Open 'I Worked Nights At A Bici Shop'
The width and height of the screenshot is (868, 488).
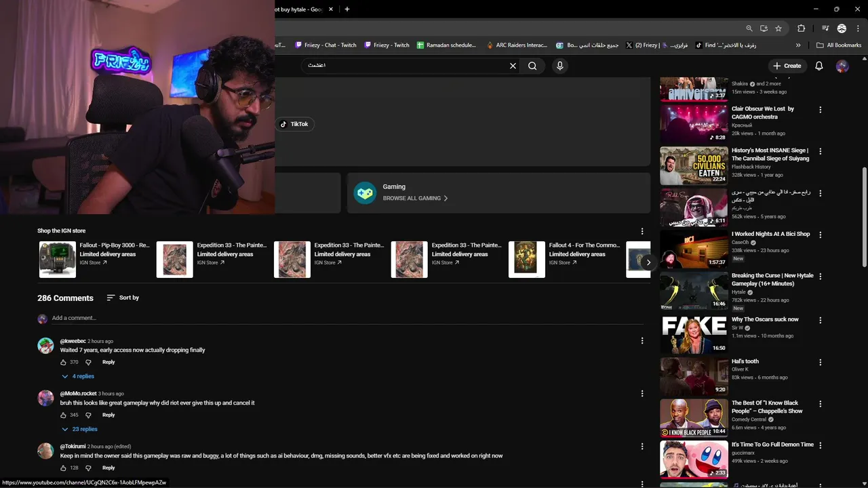pos(770,234)
